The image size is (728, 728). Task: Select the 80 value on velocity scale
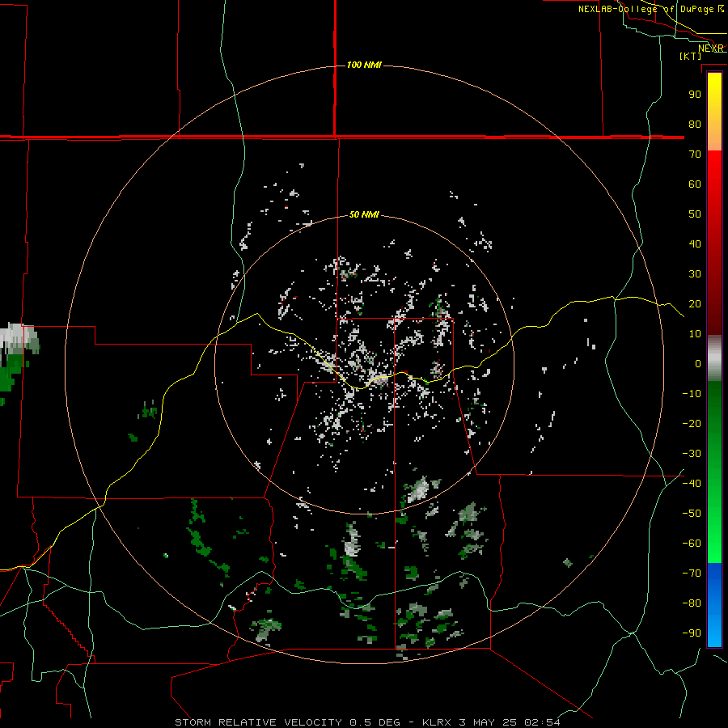695,124
